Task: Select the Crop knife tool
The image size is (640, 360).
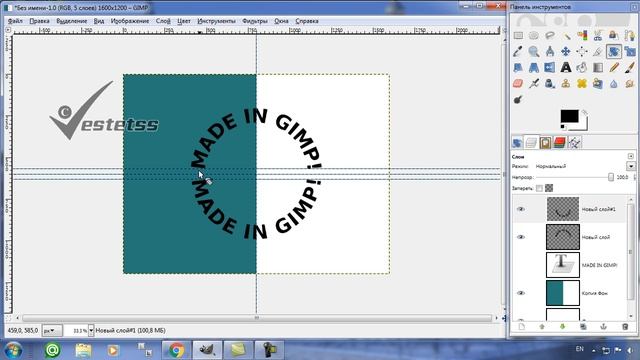Action: pyautogui.click(x=598, y=51)
